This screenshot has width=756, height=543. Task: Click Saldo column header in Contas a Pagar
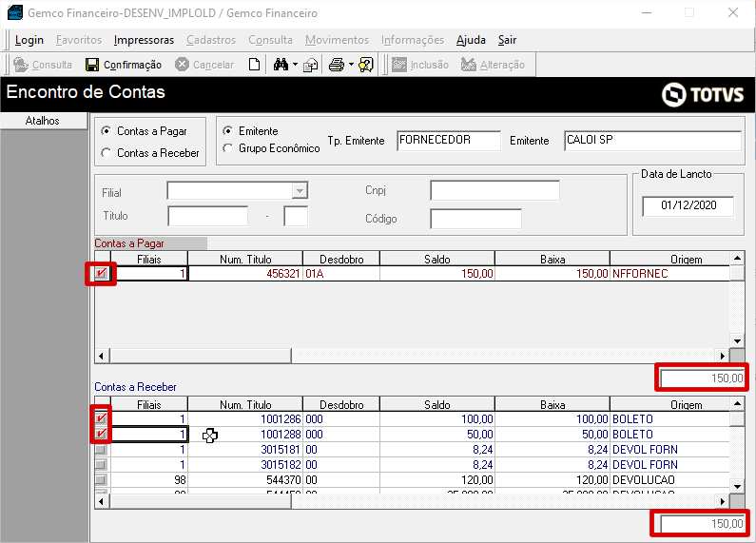click(x=437, y=259)
